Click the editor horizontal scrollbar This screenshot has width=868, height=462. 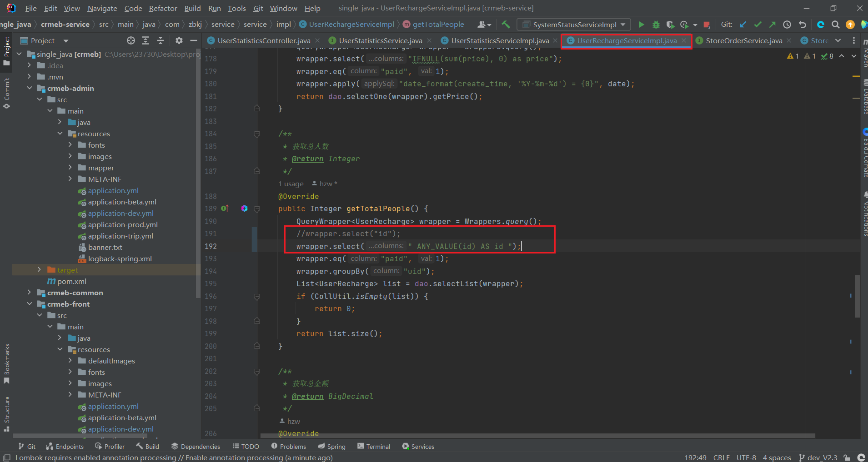(537, 436)
